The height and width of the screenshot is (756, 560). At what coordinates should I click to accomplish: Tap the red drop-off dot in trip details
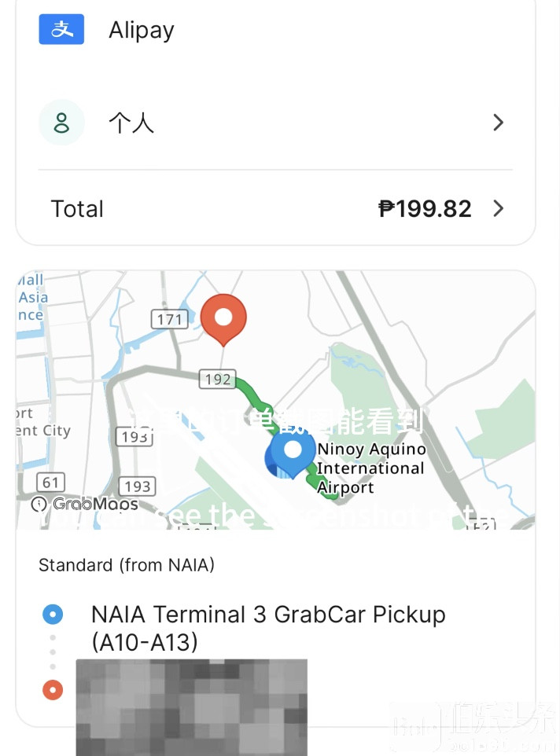point(53,690)
